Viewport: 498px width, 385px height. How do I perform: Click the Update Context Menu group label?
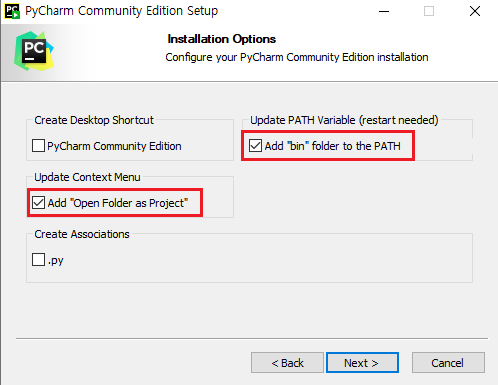[x=87, y=177]
